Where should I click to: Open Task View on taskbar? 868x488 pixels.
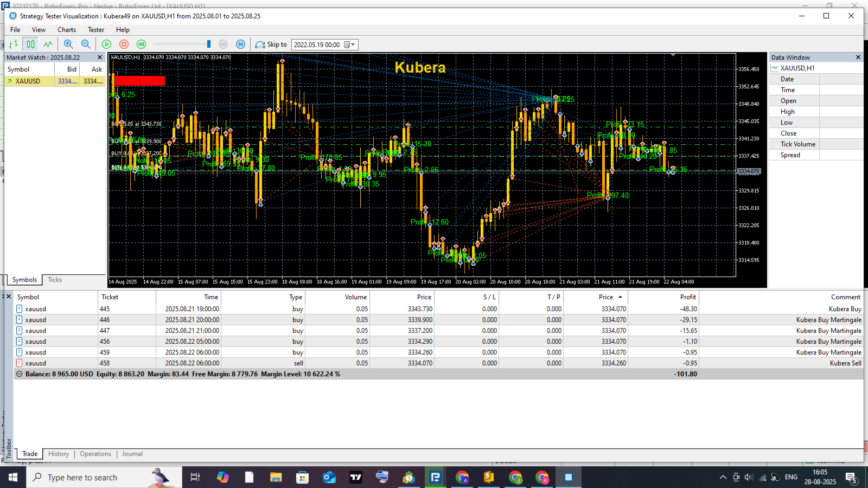[x=195, y=477]
